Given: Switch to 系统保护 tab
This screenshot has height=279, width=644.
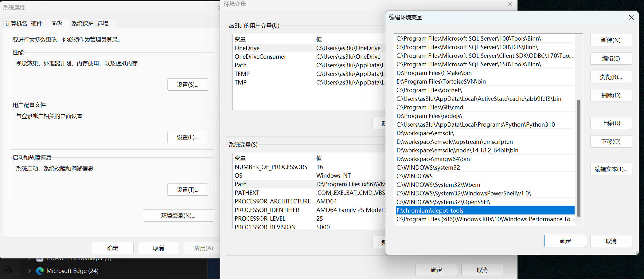Looking at the screenshot, I should (x=83, y=23).
